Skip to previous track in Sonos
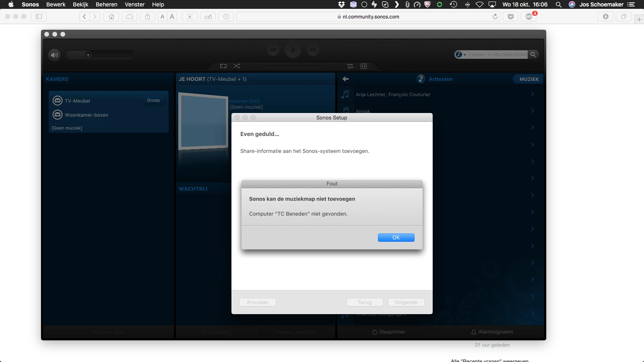Image resolution: width=644 pixels, height=362 pixels. point(273,50)
